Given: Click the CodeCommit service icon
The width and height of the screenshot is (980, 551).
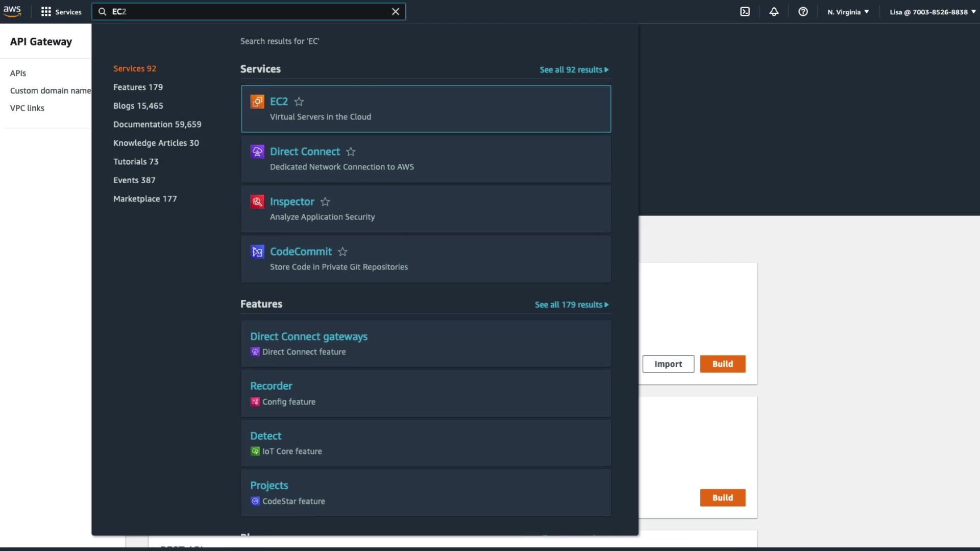Looking at the screenshot, I should pyautogui.click(x=257, y=252).
